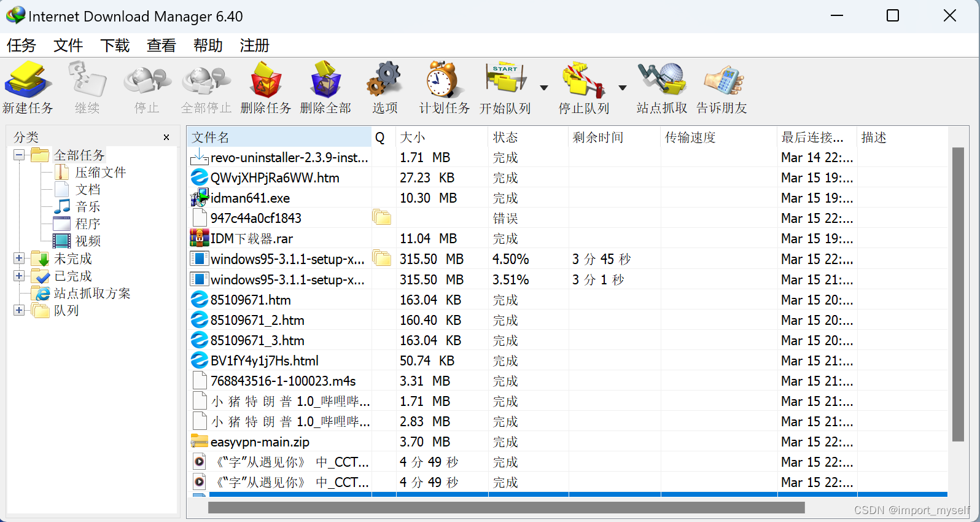Close the 分类 side panel
Screen dimensions: 980x522
click(x=166, y=138)
